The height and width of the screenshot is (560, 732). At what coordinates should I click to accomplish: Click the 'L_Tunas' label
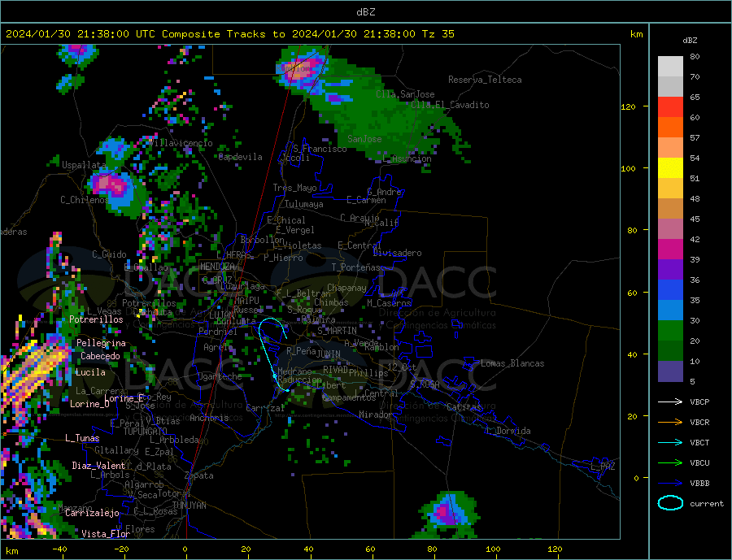click(x=82, y=438)
